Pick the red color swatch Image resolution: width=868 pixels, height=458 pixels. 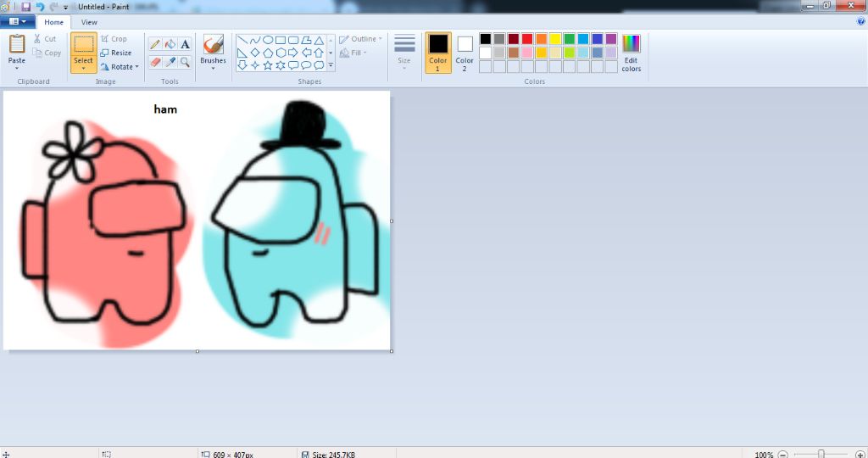[527, 39]
